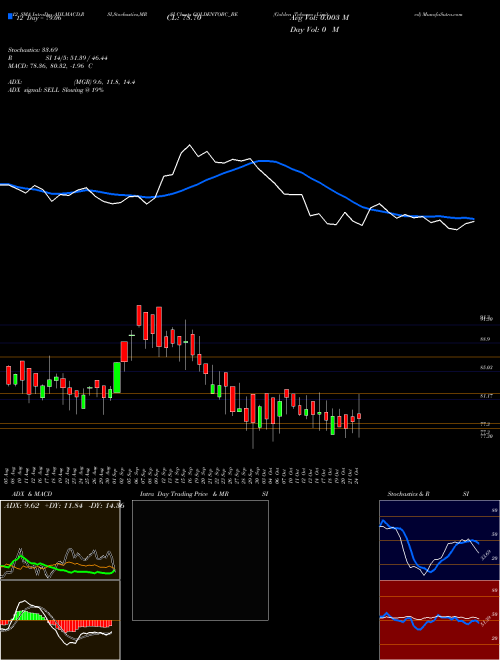Click the 'Day Vol: 0 M' label
Viewport: 500px width, 660px height.
314,30
